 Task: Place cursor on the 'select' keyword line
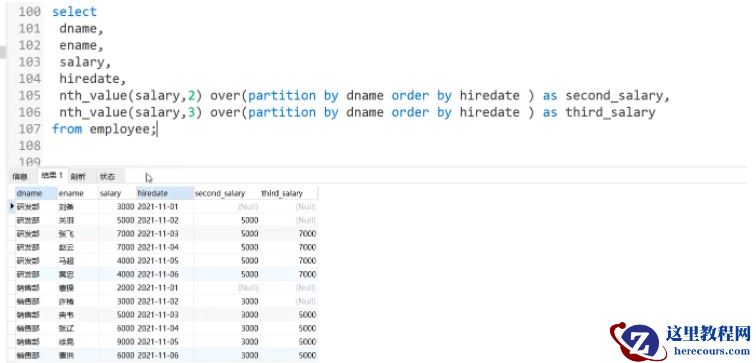pyautogui.click(x=74, y=12)
